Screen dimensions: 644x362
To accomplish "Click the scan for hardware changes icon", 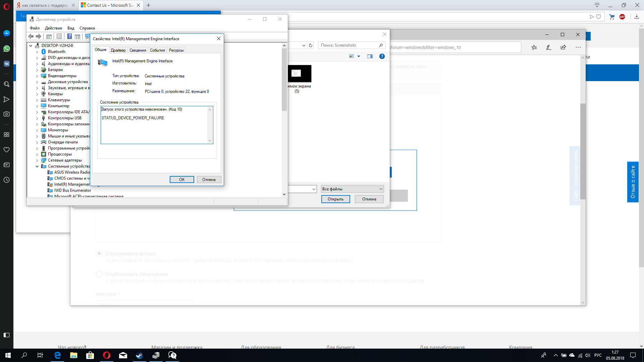I will [88, 36].
